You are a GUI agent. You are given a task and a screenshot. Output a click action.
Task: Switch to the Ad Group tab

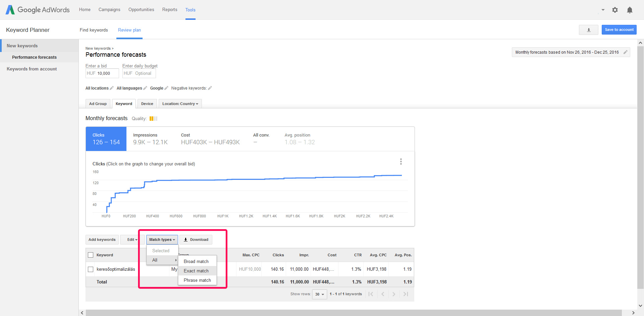click(x=98, y=104)
